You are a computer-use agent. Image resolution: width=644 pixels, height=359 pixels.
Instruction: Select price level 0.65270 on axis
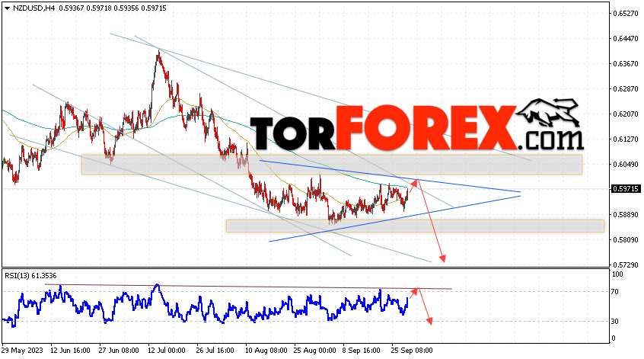626,14
